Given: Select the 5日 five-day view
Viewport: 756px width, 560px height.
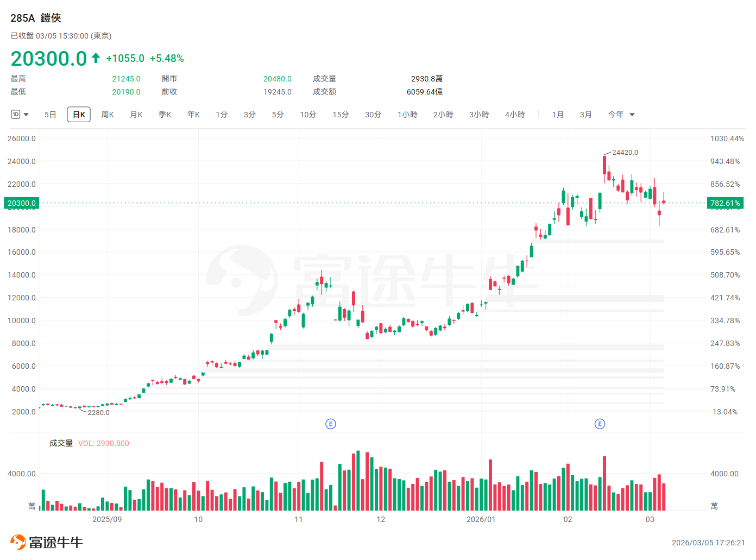Looking at the screenshot, I should point(50,115).
